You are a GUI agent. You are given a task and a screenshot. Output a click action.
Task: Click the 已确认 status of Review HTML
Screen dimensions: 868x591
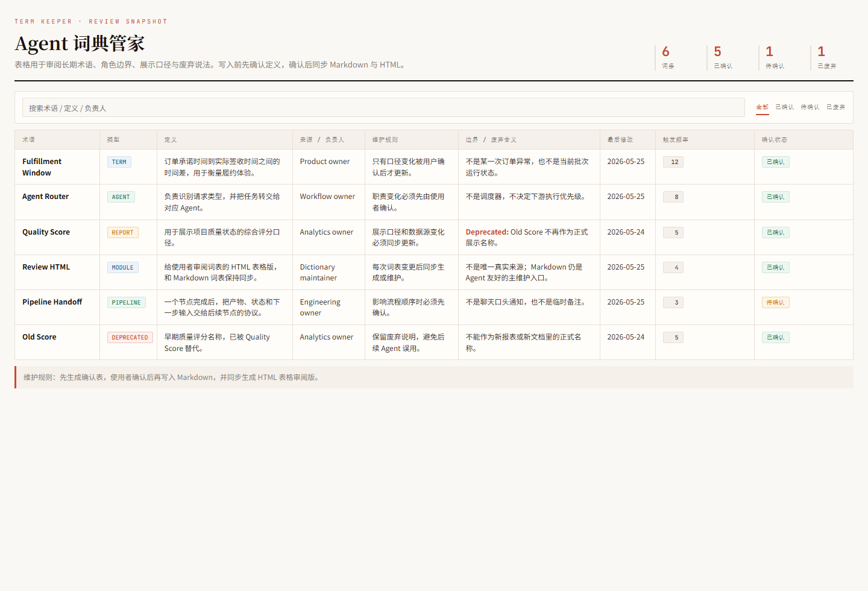(776, 268)
